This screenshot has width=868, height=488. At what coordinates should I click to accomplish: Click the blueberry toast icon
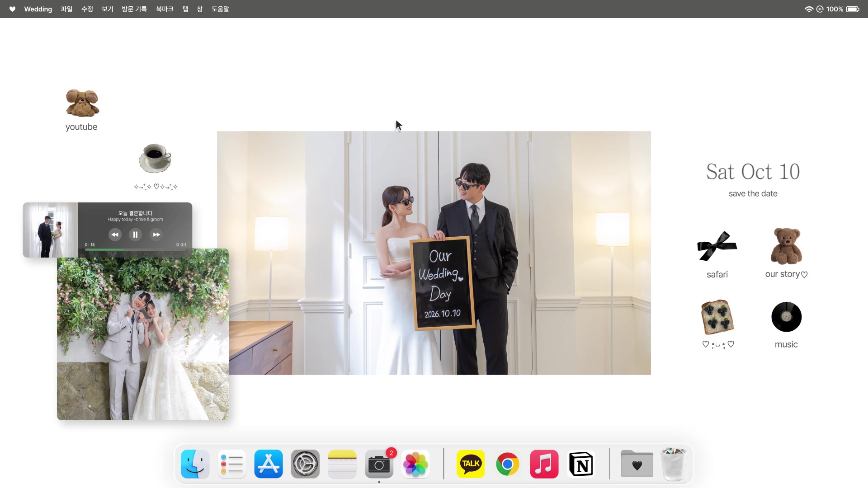pyautogui.click(x=717, y=317)
